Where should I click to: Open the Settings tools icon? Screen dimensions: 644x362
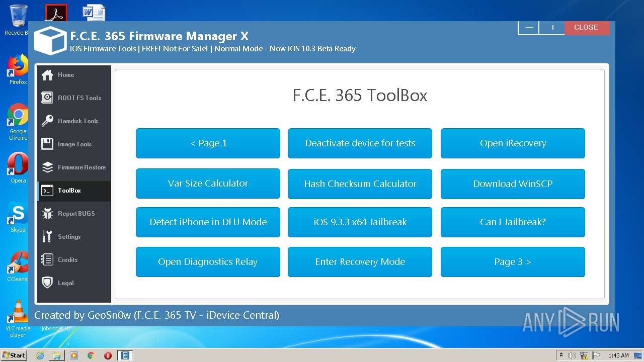47,236
